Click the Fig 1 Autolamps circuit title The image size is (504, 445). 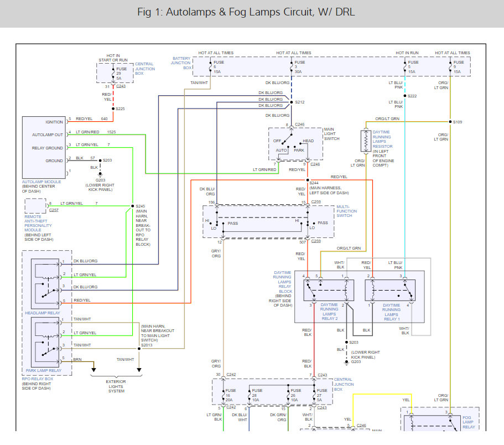click(252, 12)
